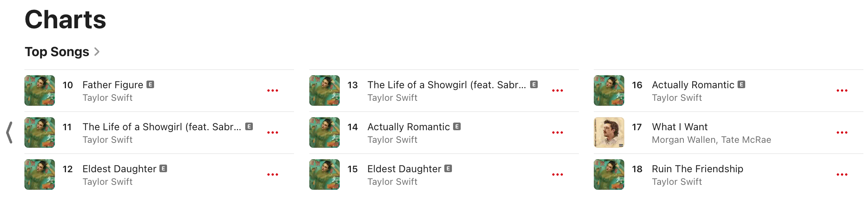Viewport: 868px width, 223px height.
Task: Click the What I Want album cover
Action: pos(609,133)
